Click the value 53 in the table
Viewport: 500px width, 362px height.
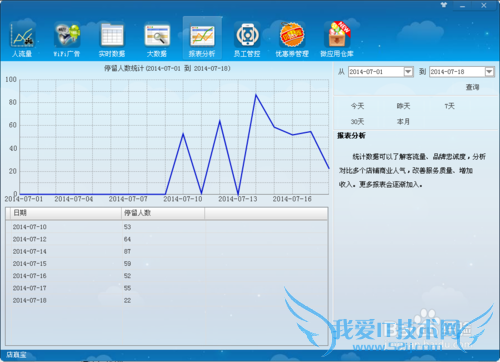[x=127, y=227]
